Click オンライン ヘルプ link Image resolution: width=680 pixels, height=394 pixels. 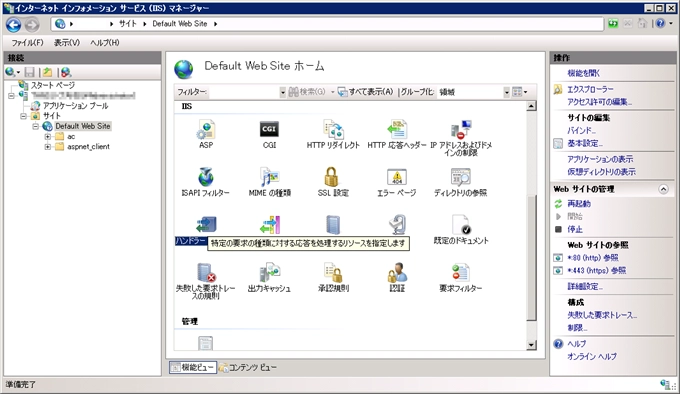(x=592, y=356)
